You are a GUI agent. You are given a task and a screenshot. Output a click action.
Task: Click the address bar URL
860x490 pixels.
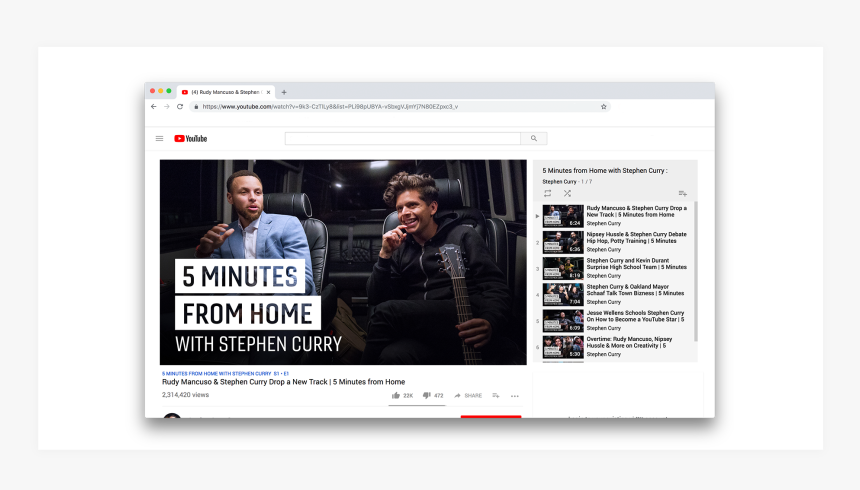click(x=330, y=106)
